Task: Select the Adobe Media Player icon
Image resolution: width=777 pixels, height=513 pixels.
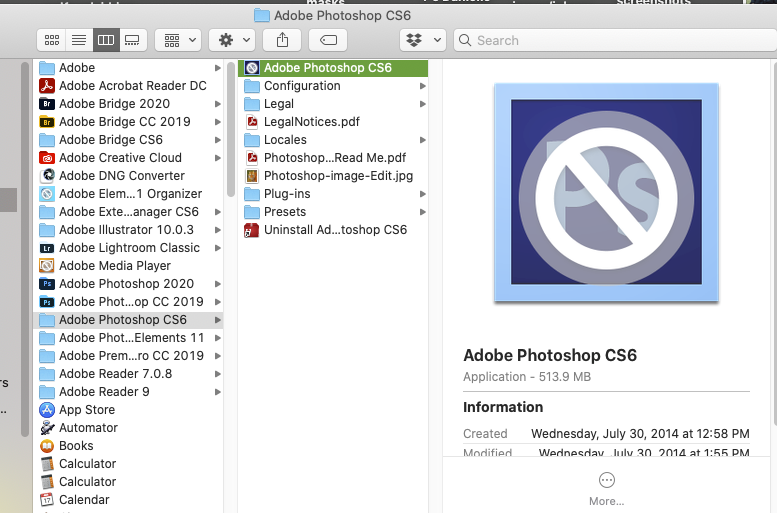Action: [47, 266]
